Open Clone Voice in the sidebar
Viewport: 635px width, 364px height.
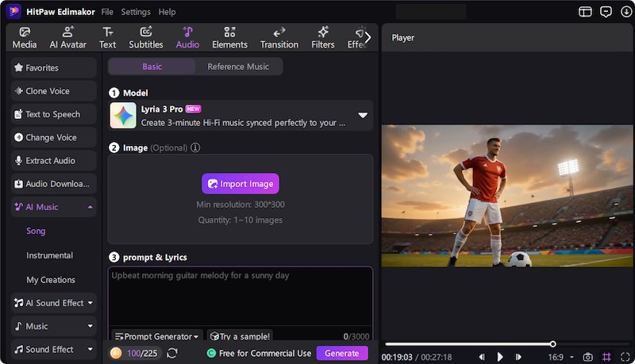pyautogui.click(x=53, y=91)
